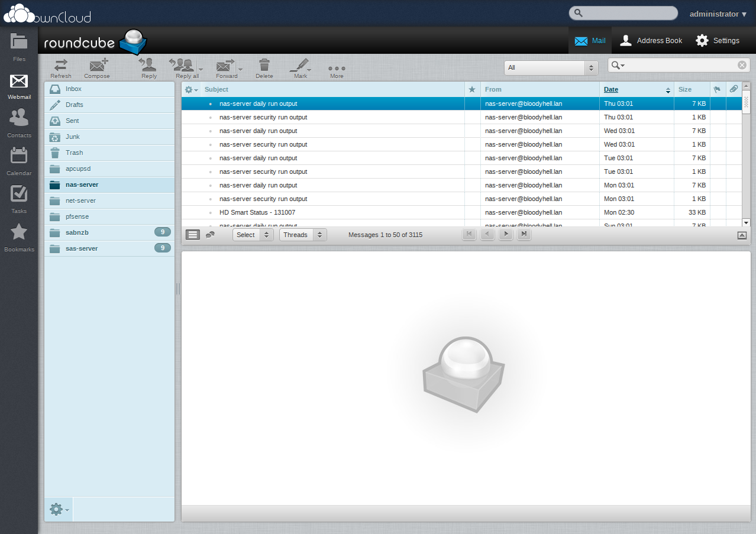Screen dimensions: 756x534
Task: Click the attachment column header icon
Action: point(734,89)
